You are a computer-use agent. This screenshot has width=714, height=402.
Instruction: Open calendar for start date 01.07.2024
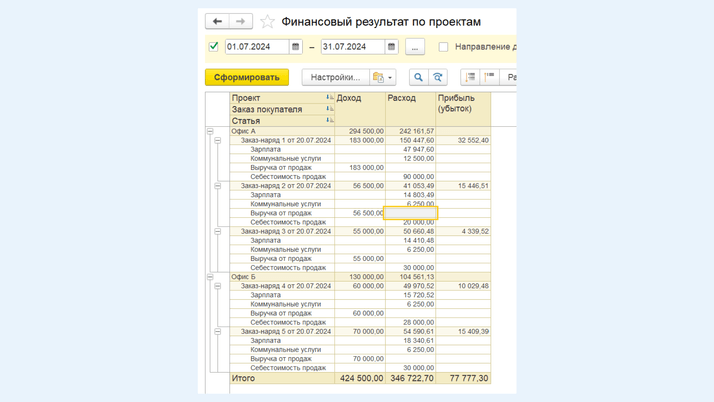[x=296, y=46]
